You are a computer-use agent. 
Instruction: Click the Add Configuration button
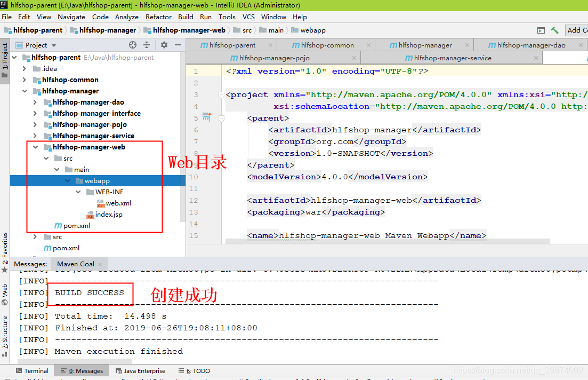pyautogui.click(x=577, y=30)
